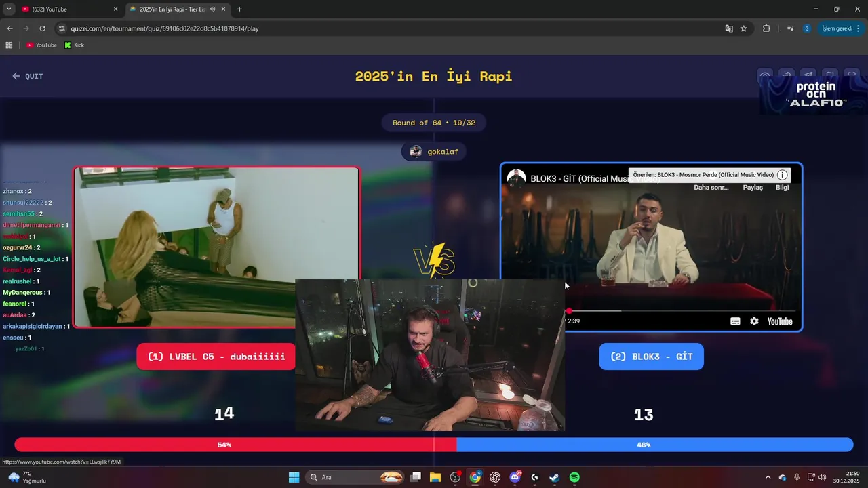Click Bilgi on the YouTube player
This screenshot has height=488, width=868.
(783, 188)
